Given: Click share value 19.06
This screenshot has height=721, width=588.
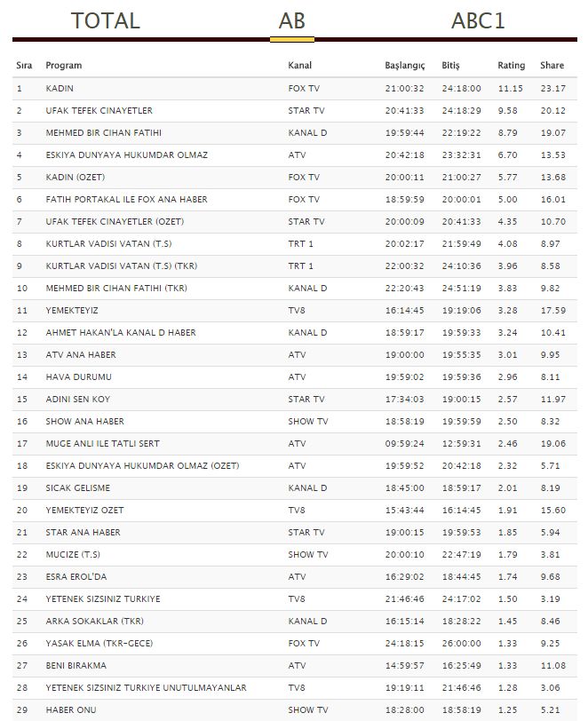Looking at the screenshot, I should tap(553, 444).
